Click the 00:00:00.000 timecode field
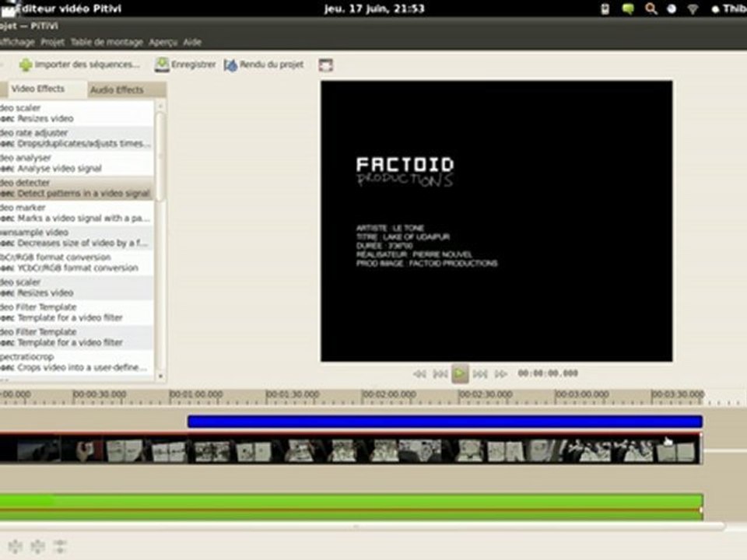The image size is (747, 560). pos(548,373)
